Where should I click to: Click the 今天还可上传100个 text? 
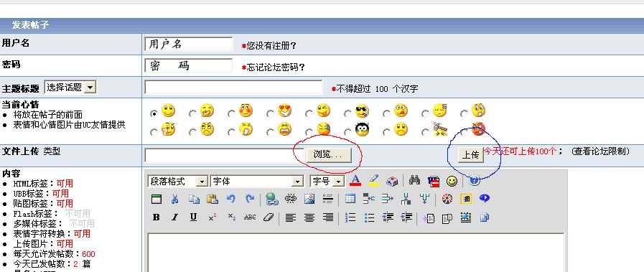click(x=520, y=151)
